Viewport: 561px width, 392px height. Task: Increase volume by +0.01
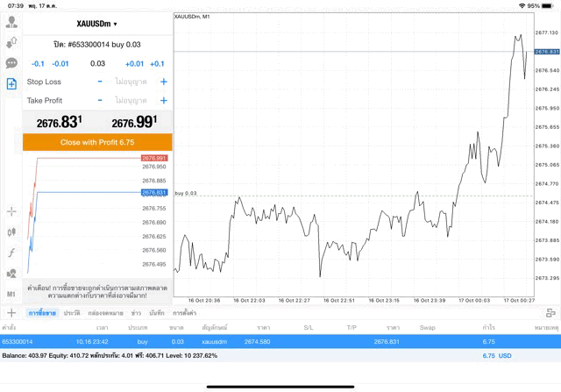point(134,63)
